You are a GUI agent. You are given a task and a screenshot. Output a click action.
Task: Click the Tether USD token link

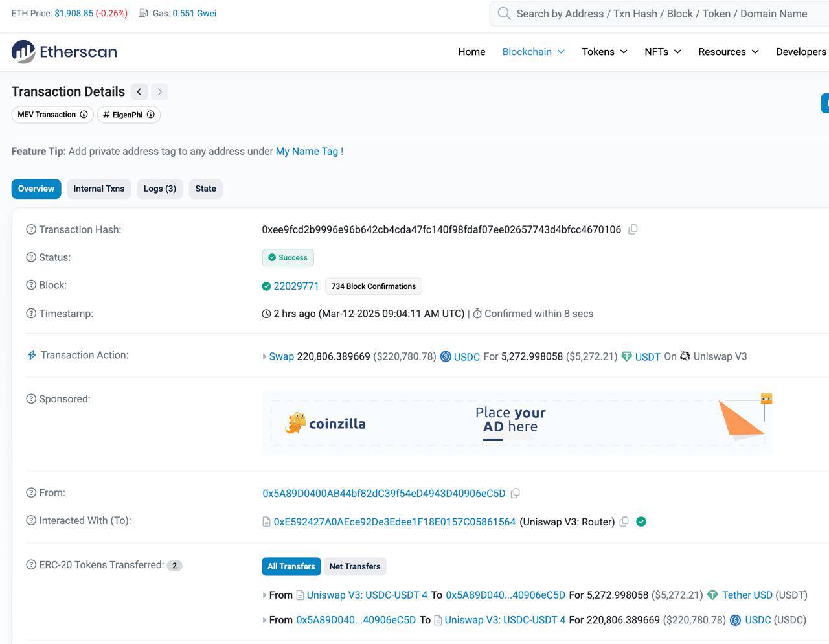[747, 595]
